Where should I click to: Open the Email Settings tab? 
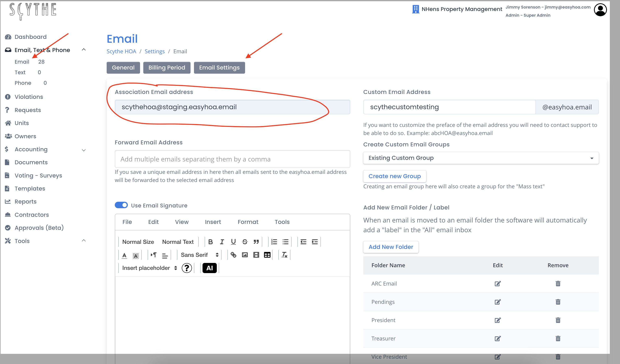pos(219,68)
